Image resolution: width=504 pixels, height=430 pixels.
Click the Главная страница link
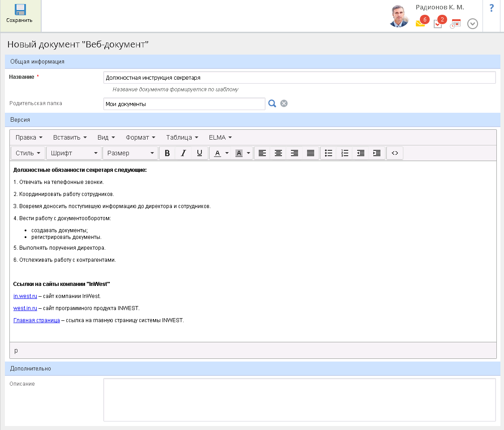tap(37, 320)
